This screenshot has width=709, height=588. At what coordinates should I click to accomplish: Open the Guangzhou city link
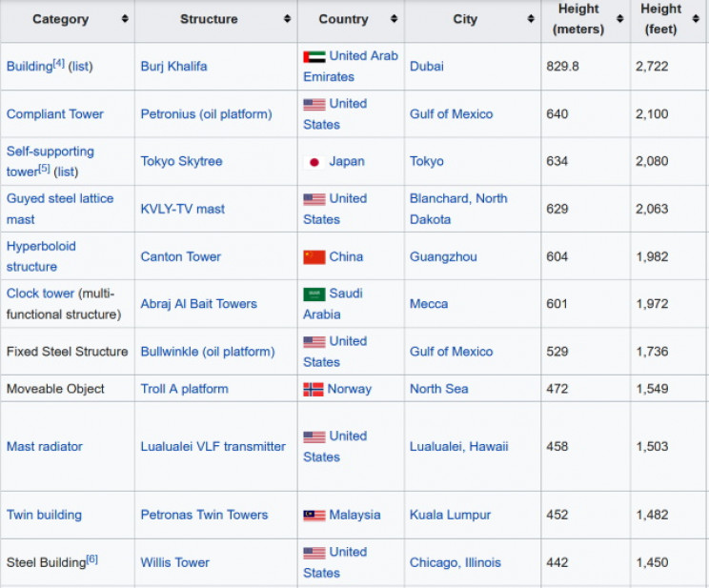443,256
